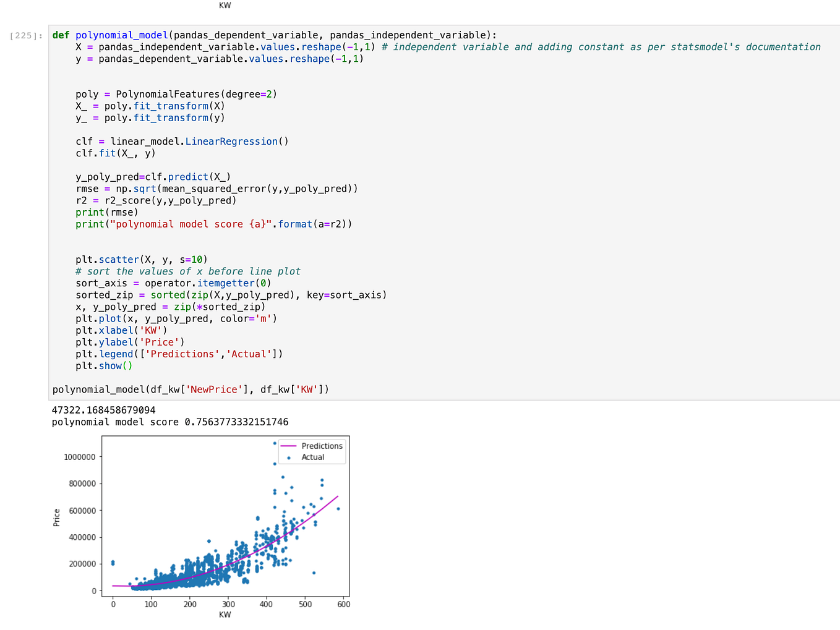Click the Predictions entry in plot legend

pos(322,446)
